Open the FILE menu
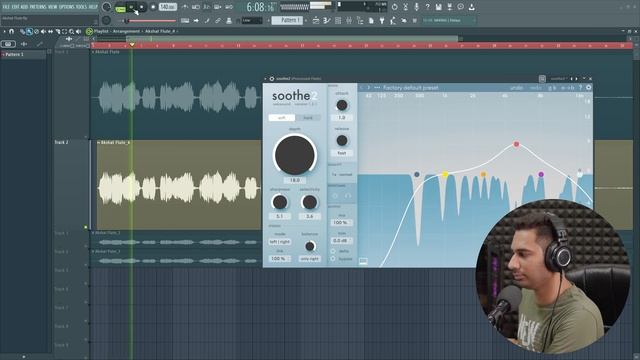 tap(6, 7)
